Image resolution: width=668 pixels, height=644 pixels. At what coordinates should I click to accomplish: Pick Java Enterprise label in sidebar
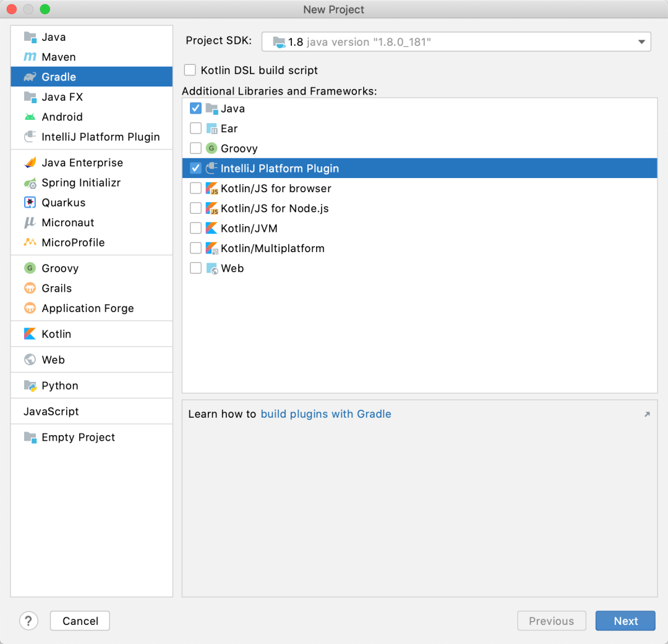coord(82,163)
